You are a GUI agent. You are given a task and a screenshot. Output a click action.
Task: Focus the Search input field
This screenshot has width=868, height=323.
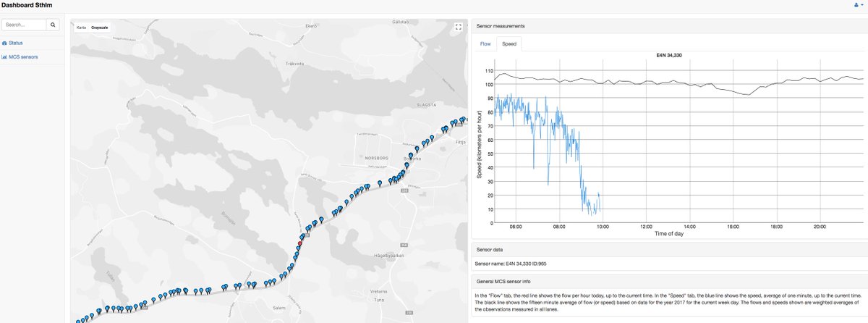tap(25, 25)
